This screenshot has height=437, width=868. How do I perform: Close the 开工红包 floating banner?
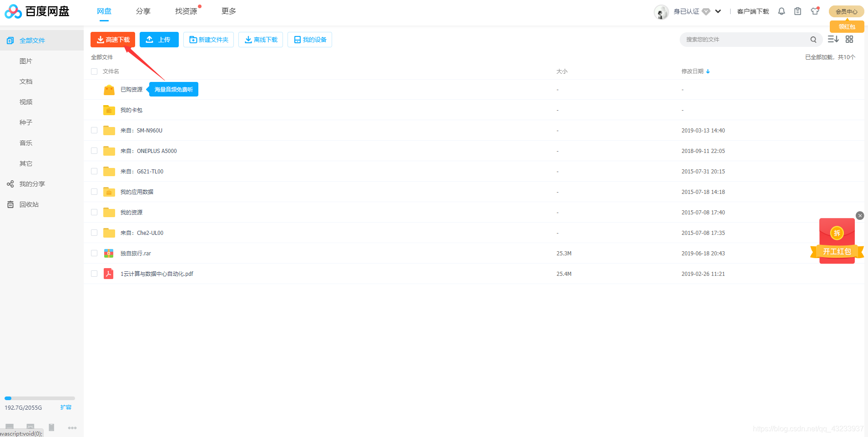(x=860, y=216)
